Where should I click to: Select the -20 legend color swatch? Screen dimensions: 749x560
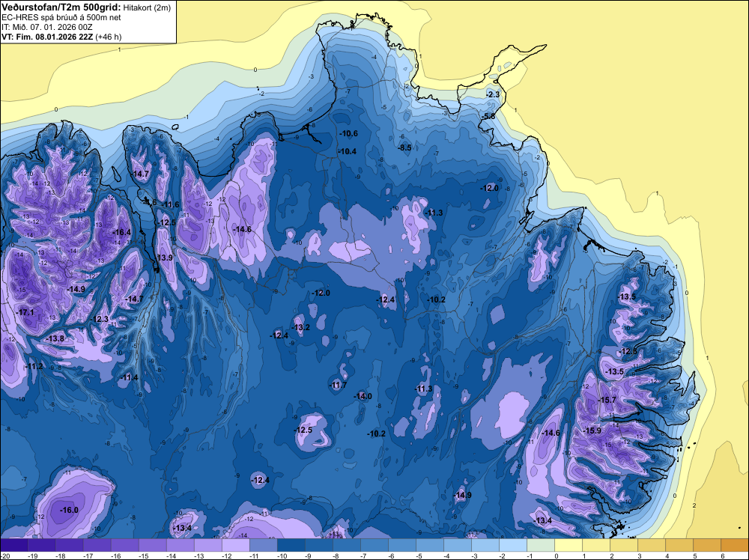(13, 545)
